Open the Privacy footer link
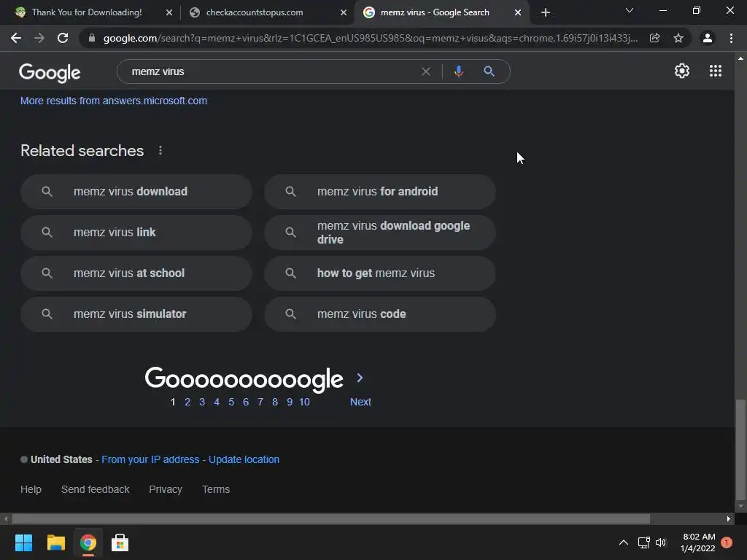This screenshot has width=747, height=560. pos(166,489)
